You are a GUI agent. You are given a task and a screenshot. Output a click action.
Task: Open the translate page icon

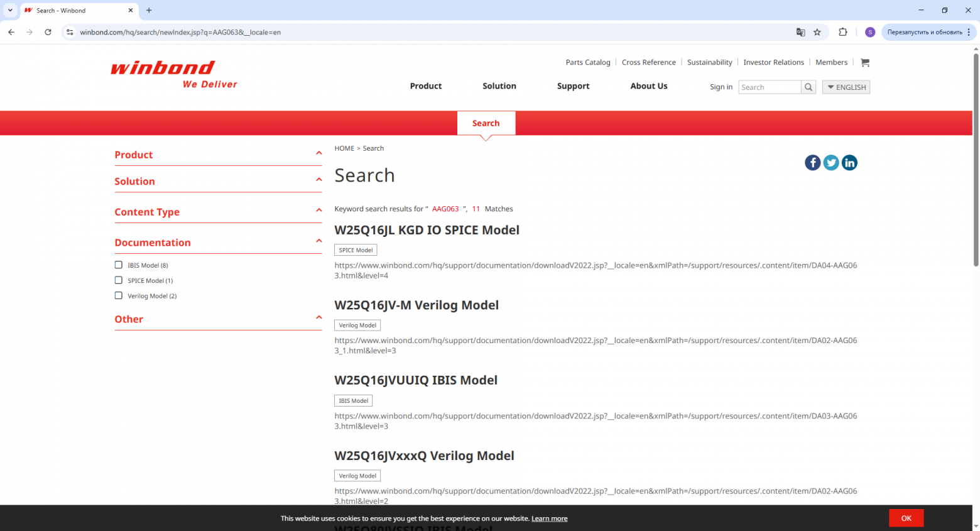[800, 32]
